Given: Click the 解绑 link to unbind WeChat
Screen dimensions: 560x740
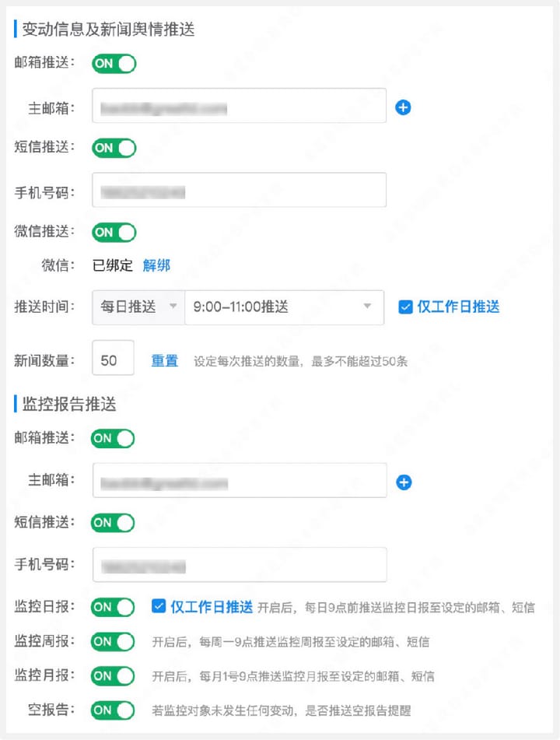Looking at the screenshot, I should 156,265.
